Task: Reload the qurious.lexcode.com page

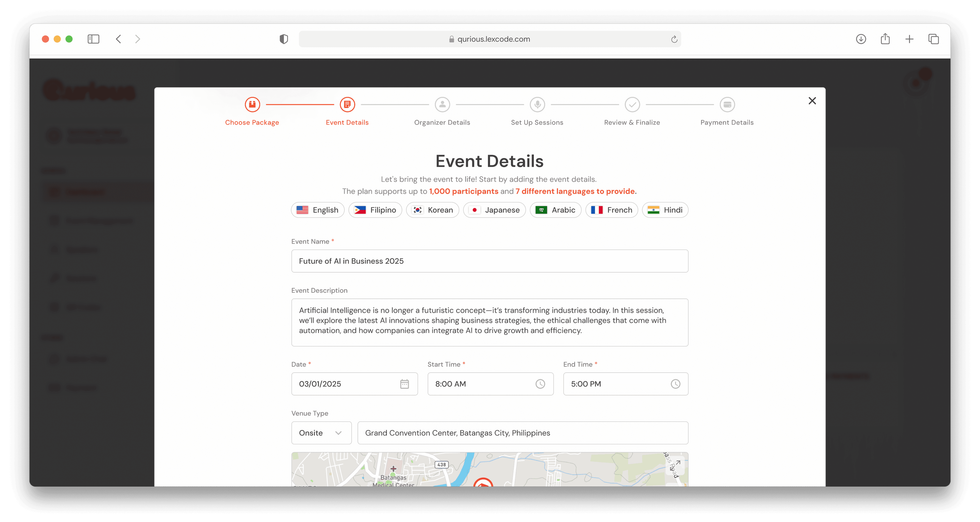Action: coord(674,39)
